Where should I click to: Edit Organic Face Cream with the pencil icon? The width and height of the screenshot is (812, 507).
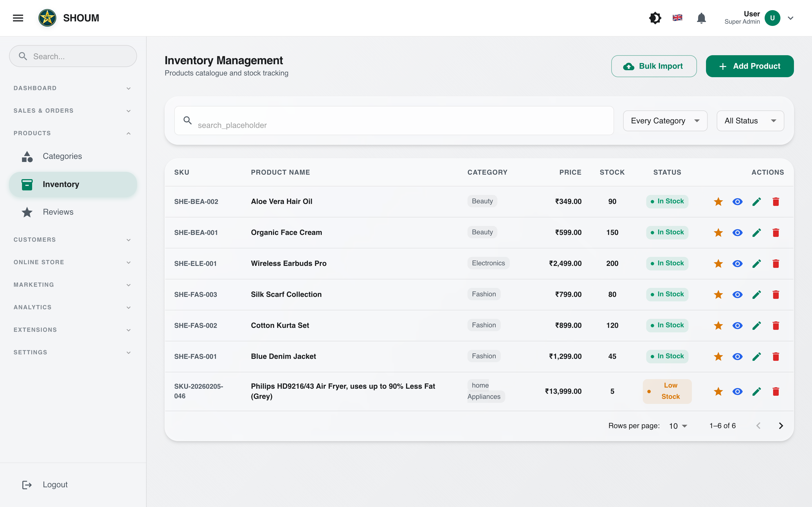pyautogui.click(x=757, y=232)
